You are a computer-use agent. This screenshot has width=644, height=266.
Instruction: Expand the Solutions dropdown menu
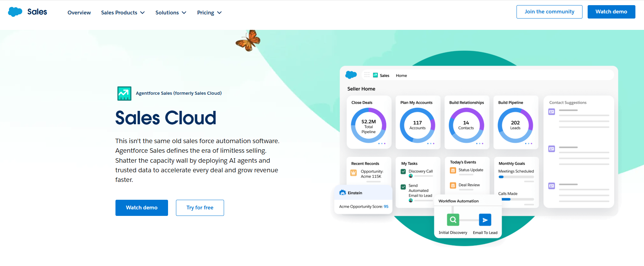click(171, 13)
